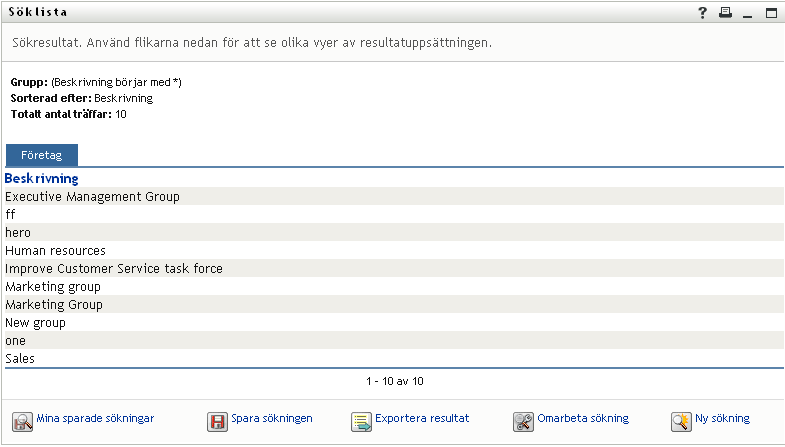The height and width of the screenshot is (447, 785).
Task: Click the Ny sökning magnifier icon
Action: point(681,421)
